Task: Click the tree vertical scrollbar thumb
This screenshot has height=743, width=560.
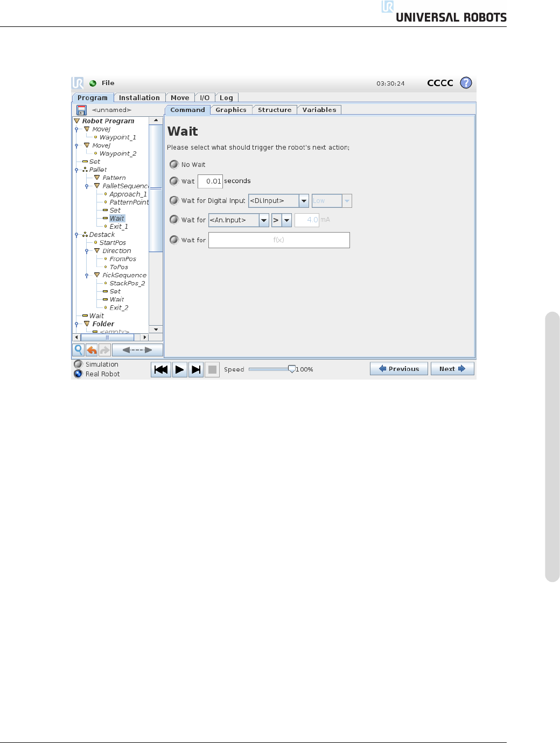Action: tap(156, 188)
